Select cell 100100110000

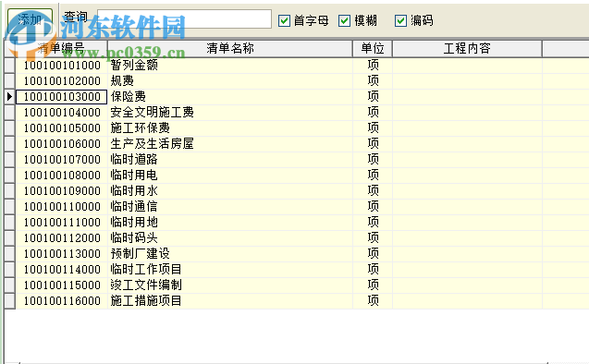point(62,207)
